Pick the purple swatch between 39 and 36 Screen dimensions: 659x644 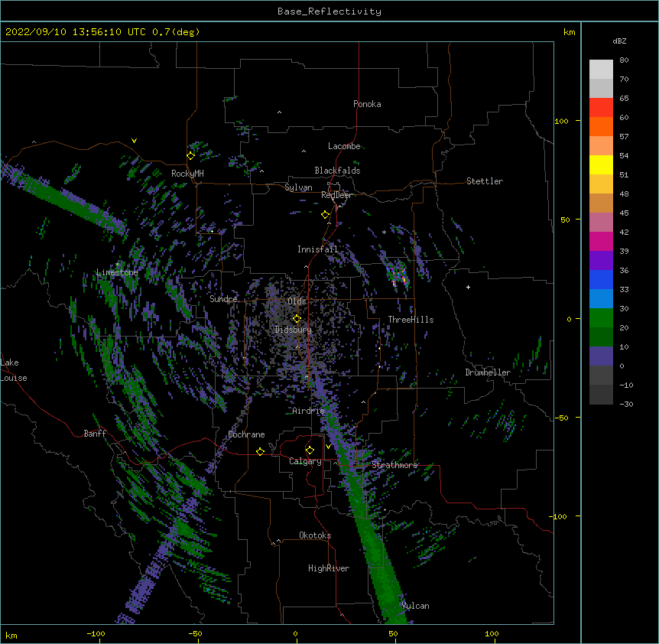tap(601, 260)
